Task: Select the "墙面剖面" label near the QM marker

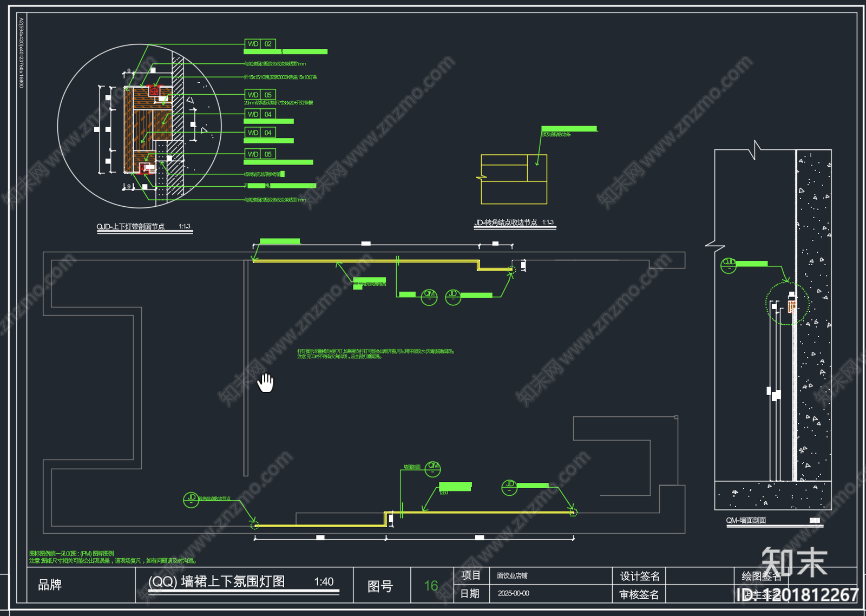Action: tap(412, 467)
